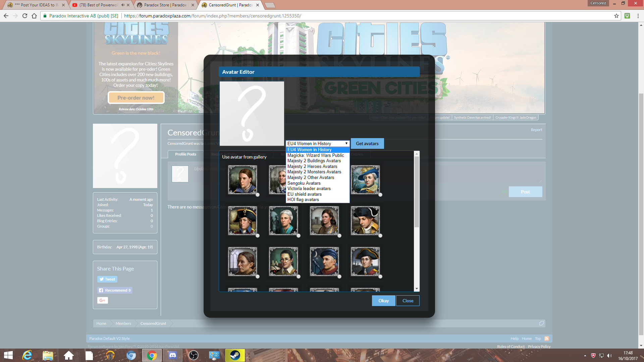
Task: Click the Facebook Recommend icon
Action: [115, 290]
